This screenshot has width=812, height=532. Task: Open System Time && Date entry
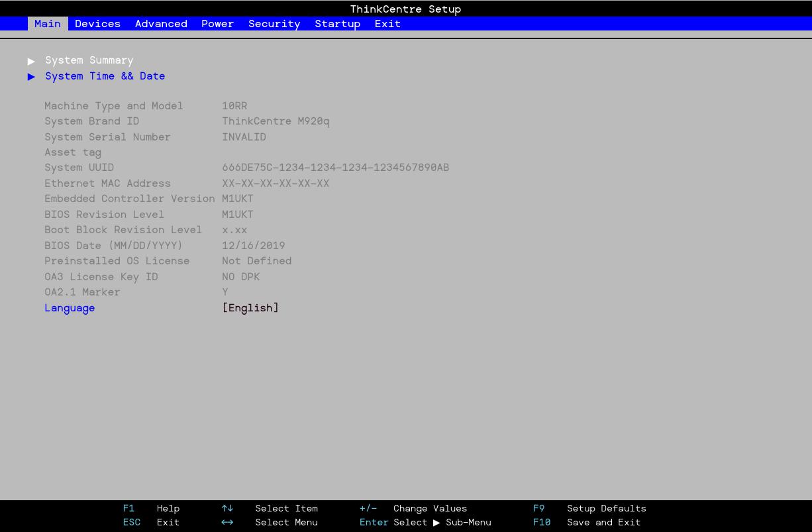pos(105,76)
